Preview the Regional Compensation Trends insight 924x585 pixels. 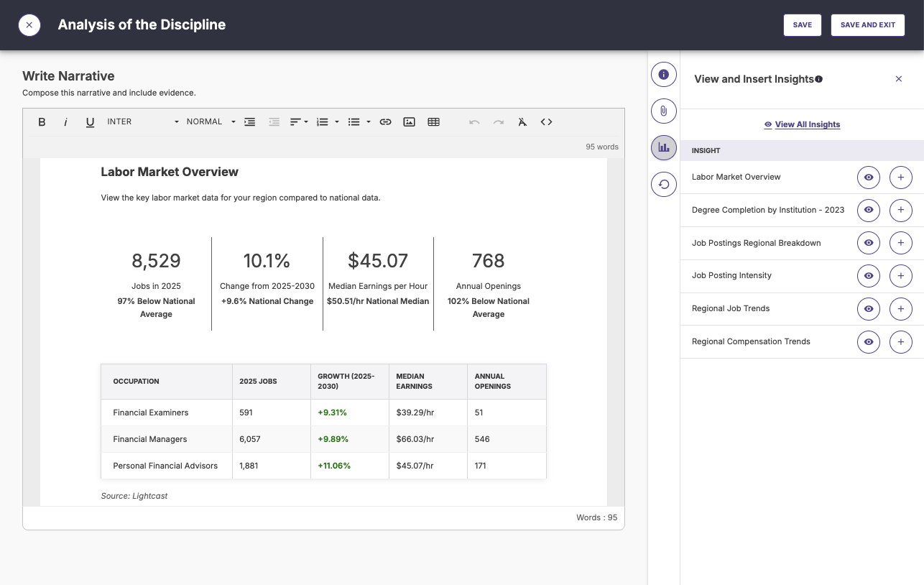(869, 341)
